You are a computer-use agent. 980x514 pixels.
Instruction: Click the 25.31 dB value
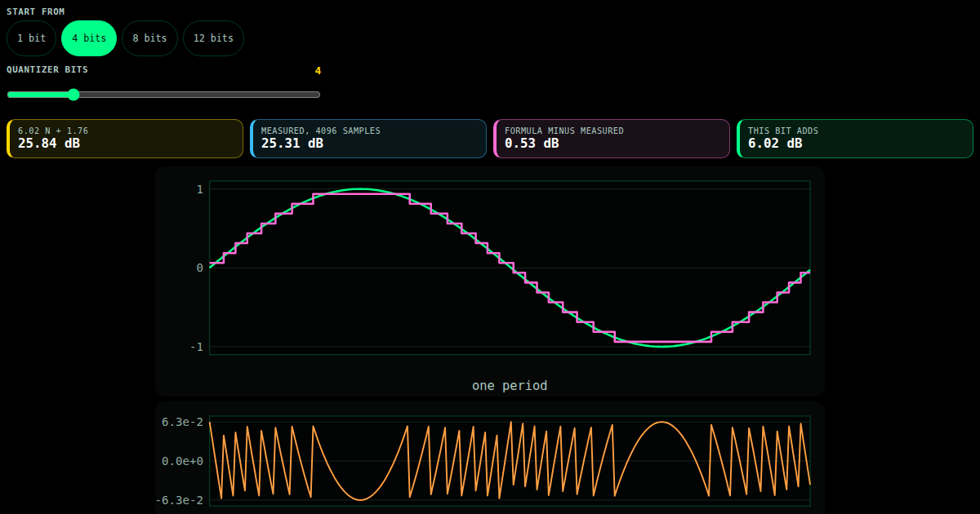point(292,144)
